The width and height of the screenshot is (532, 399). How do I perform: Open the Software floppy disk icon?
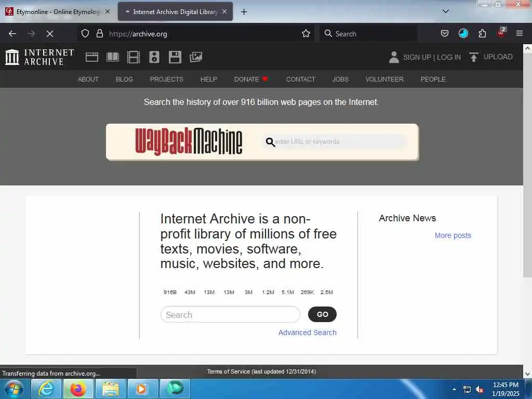(x=175, y=57)
